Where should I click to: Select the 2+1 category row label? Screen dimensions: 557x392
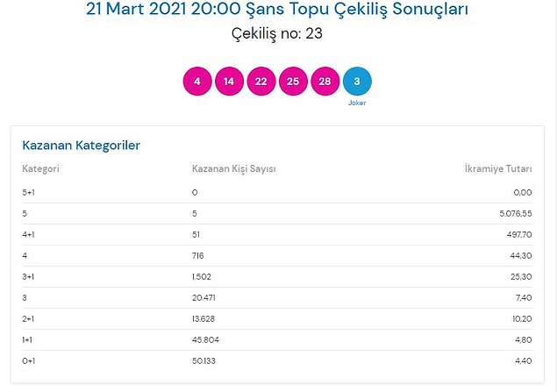click(x=28, y=319)
